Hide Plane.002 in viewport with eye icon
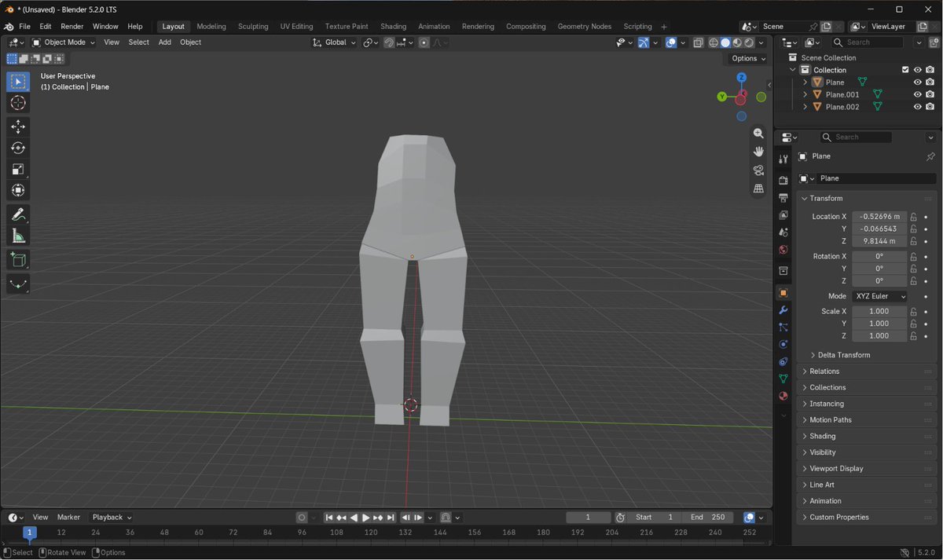 [x=917, y=107]
